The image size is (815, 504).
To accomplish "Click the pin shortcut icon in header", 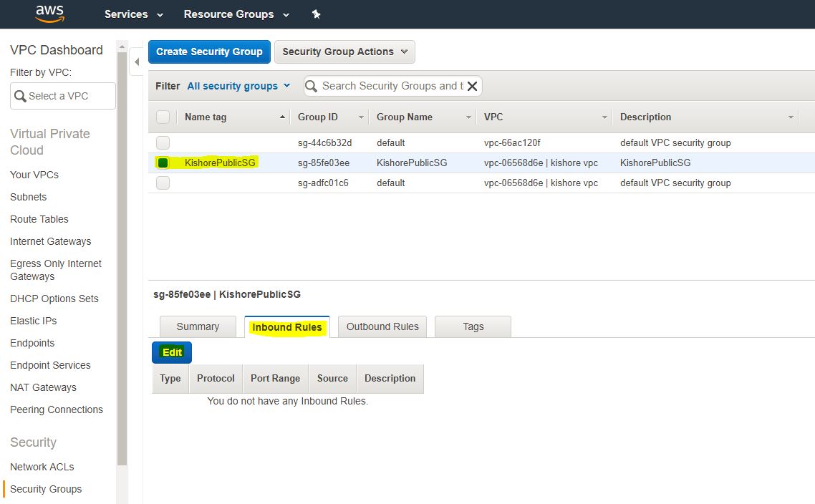I will coord(316,14).
